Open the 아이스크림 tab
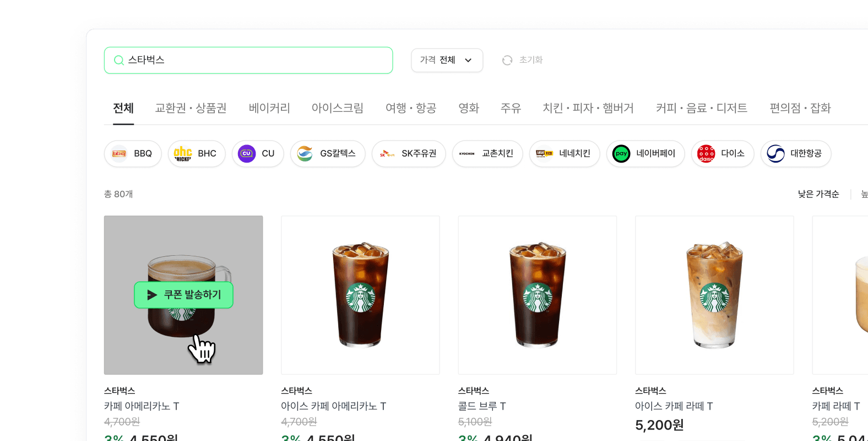Viewport: 868px width, 441px height. point(338,108)
